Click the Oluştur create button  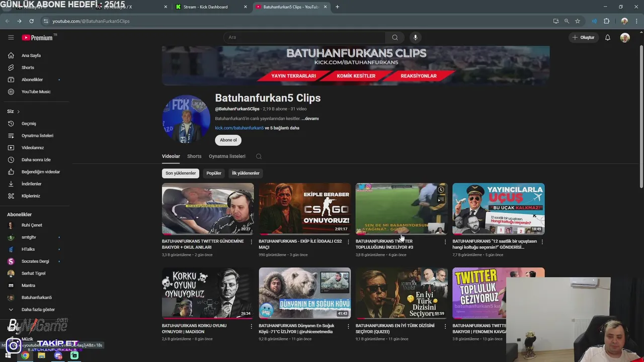click(x=583, y=37)
